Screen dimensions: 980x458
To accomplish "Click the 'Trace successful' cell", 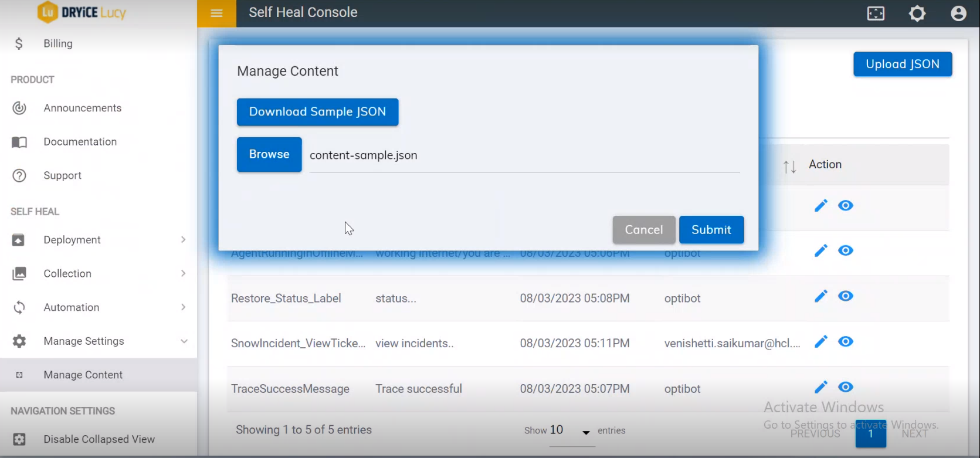I will [419, 389].
